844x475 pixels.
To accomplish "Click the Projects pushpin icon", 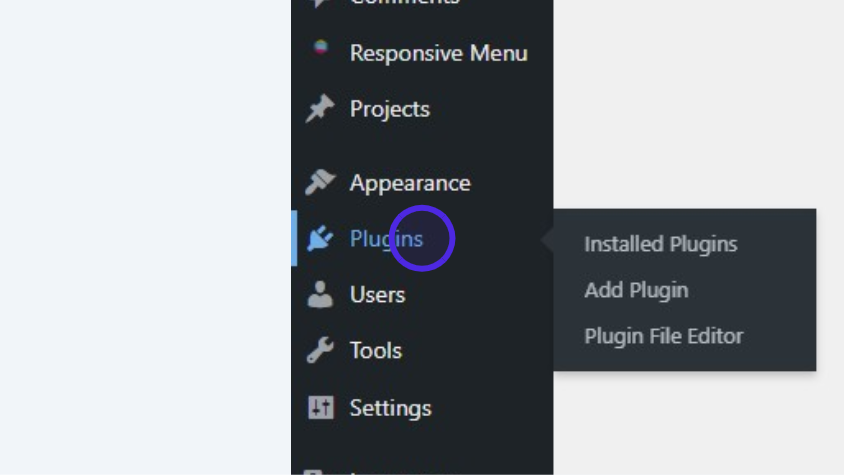I will click(320, 109).
